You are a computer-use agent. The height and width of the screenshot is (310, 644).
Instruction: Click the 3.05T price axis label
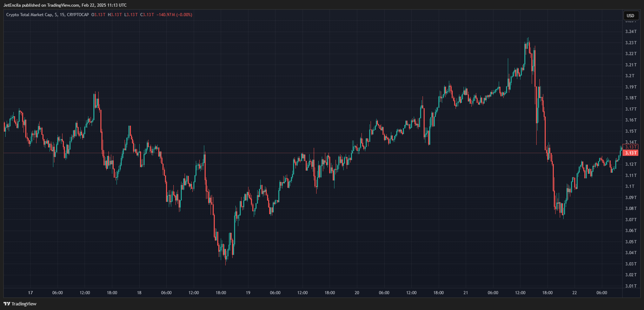tap(631, 242)
